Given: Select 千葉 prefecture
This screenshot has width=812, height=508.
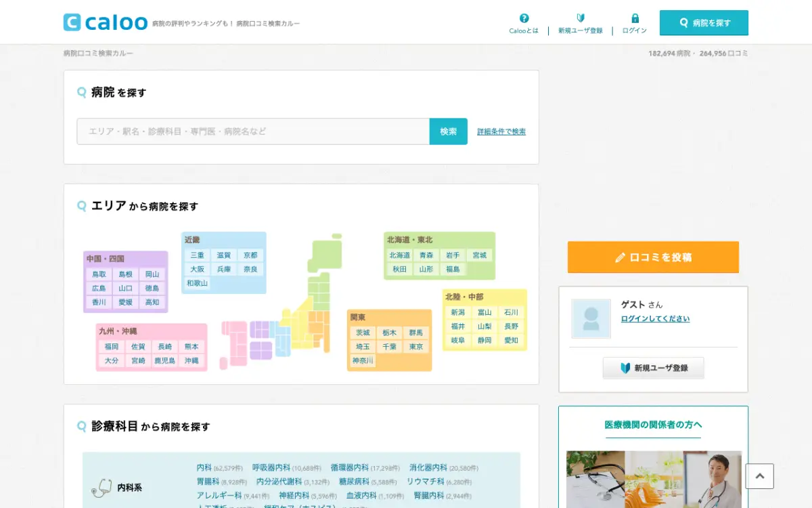Looking at the screenshot, I should coord(389,347).
